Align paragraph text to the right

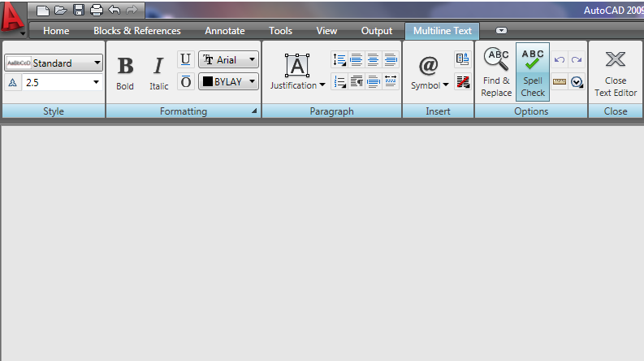[x=390, y=59]
